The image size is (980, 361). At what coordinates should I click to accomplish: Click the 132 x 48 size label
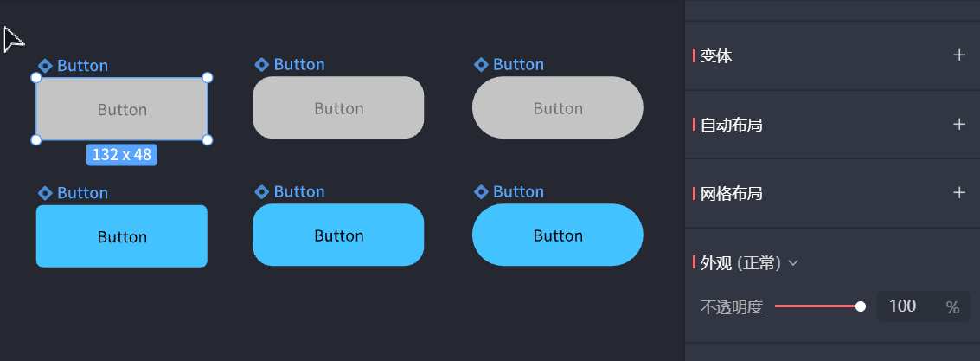click(x=122, y=155)
